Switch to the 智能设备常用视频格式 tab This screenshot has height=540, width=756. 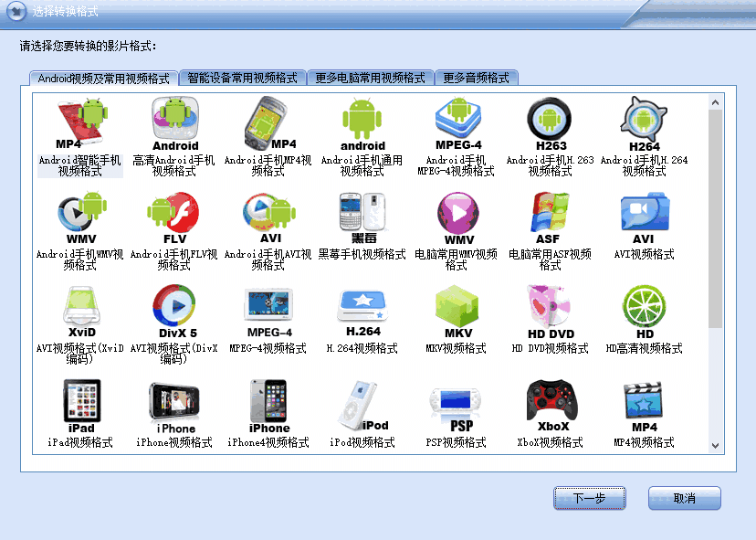pyautogui.click(x=242, y=79)
